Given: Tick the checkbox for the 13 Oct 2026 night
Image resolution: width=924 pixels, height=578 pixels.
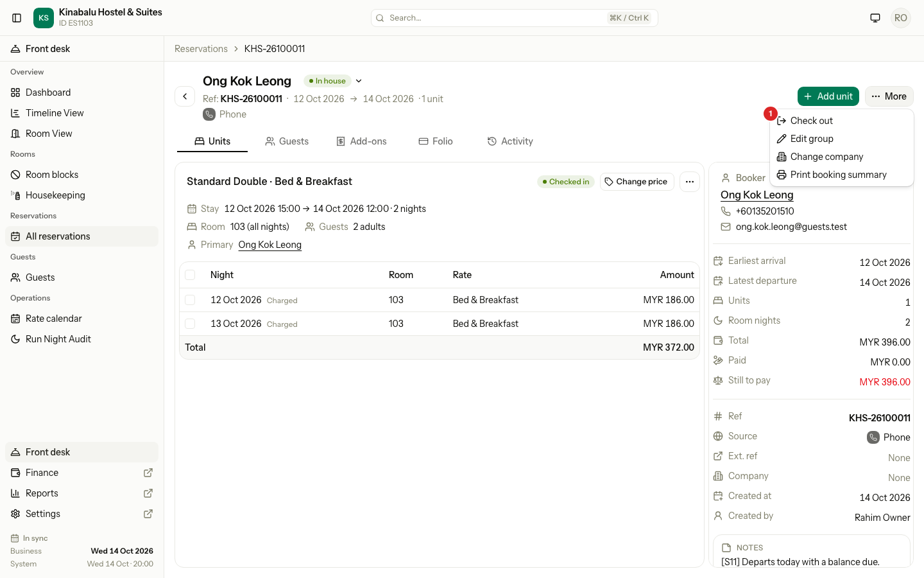Looking at the screenshot, I should (190, 324).
